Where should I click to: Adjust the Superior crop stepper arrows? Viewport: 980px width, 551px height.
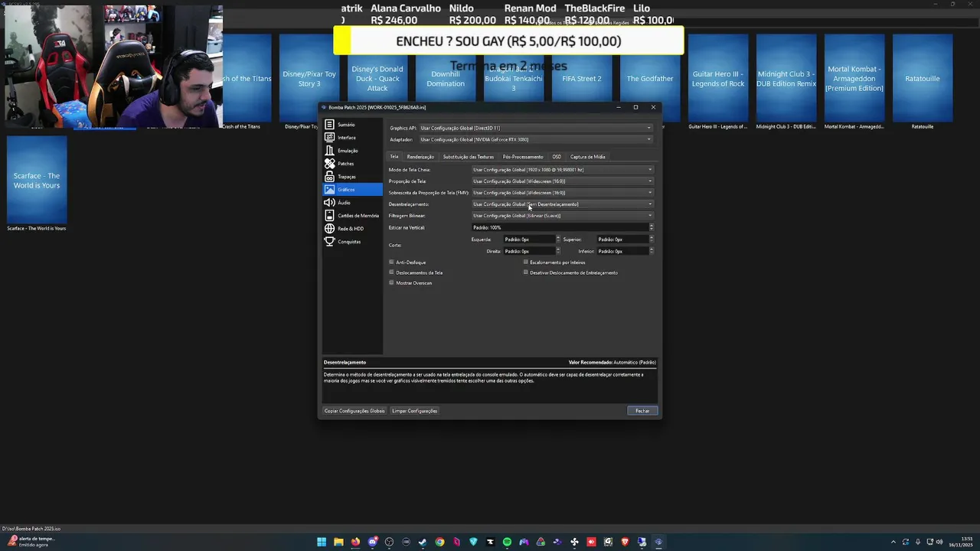(x=652, y=240)
